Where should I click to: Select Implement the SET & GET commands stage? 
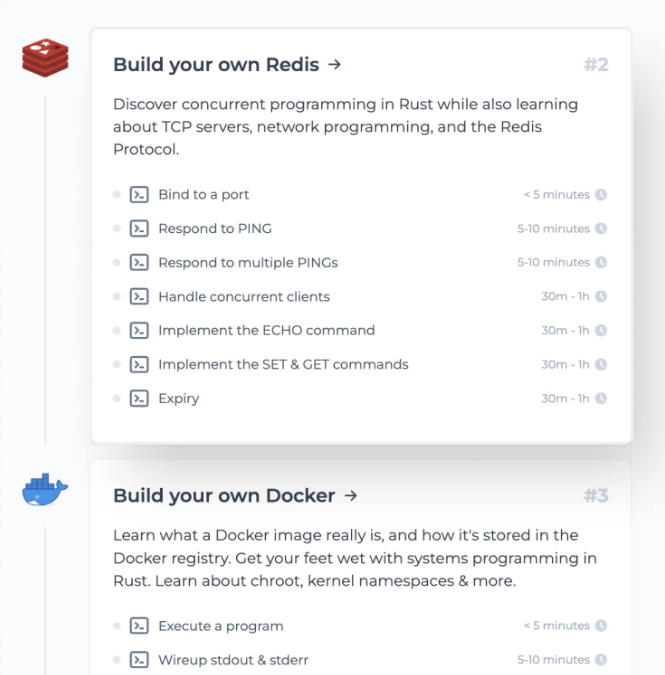pyautogui.click(x=283, y=365)
